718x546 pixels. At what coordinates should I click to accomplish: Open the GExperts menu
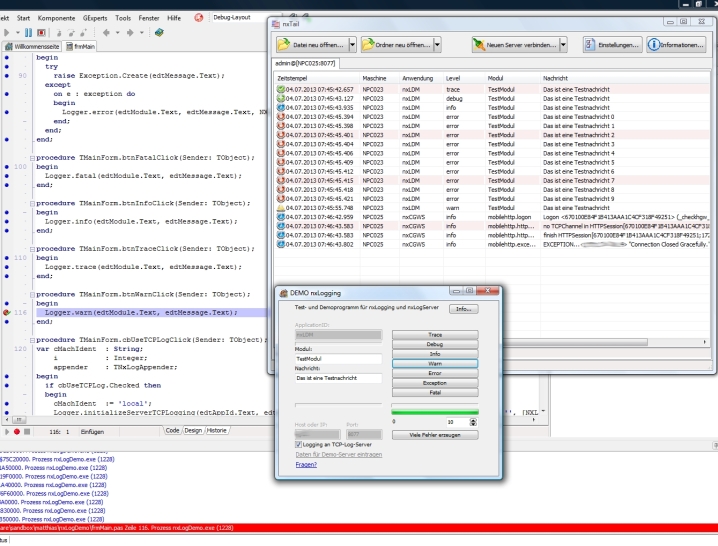[x=96, y=19]
